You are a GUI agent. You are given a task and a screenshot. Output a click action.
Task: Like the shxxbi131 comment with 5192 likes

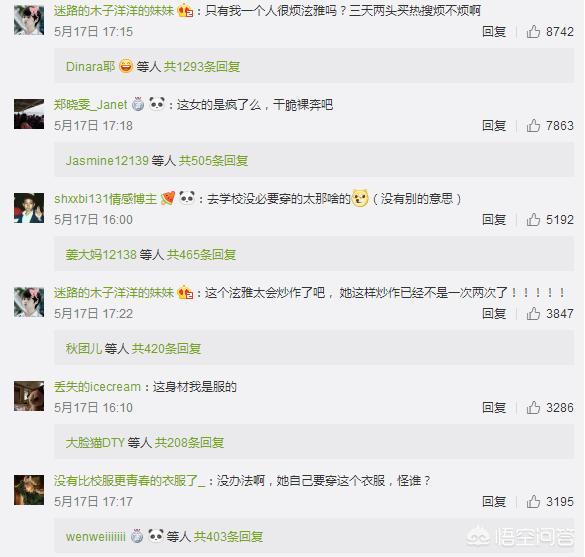534,220
